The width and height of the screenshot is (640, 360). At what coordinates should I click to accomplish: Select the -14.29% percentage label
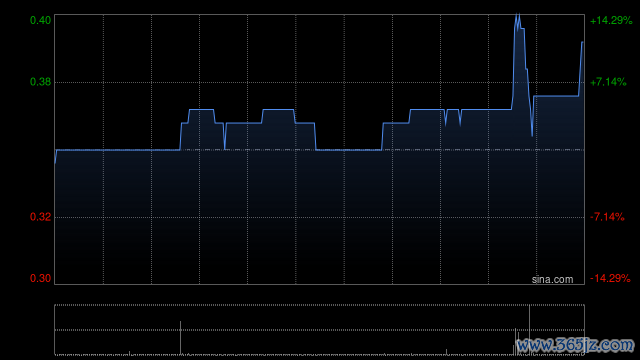(610, 278)
